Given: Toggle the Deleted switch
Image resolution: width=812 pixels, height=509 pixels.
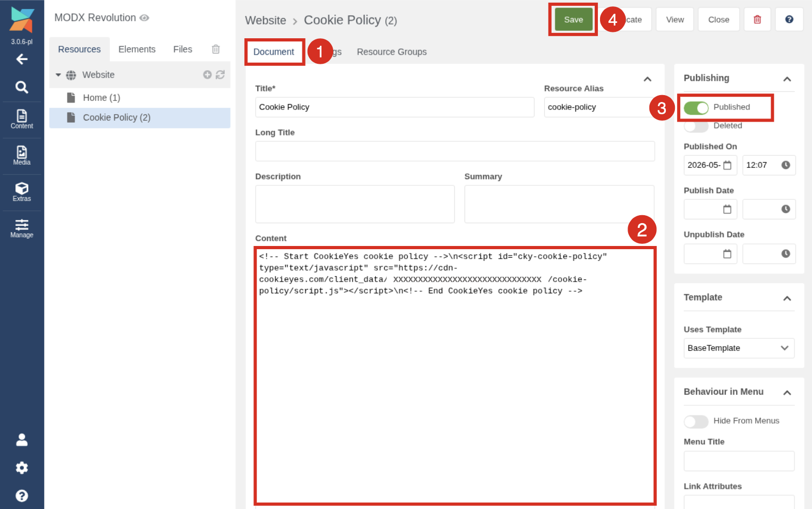Looking at the screenshot, I should [696, 126].
